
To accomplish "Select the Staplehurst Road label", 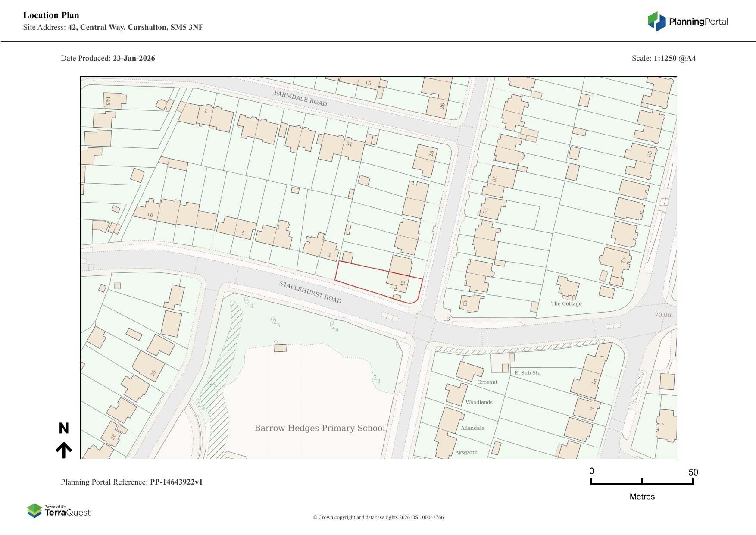I will click(x=310, y=292).
